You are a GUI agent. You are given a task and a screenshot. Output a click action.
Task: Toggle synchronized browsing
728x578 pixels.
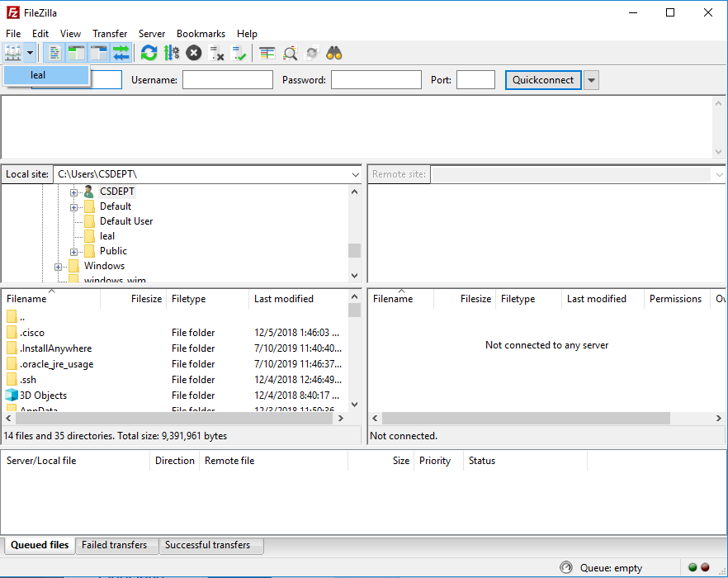pos(312,53)
